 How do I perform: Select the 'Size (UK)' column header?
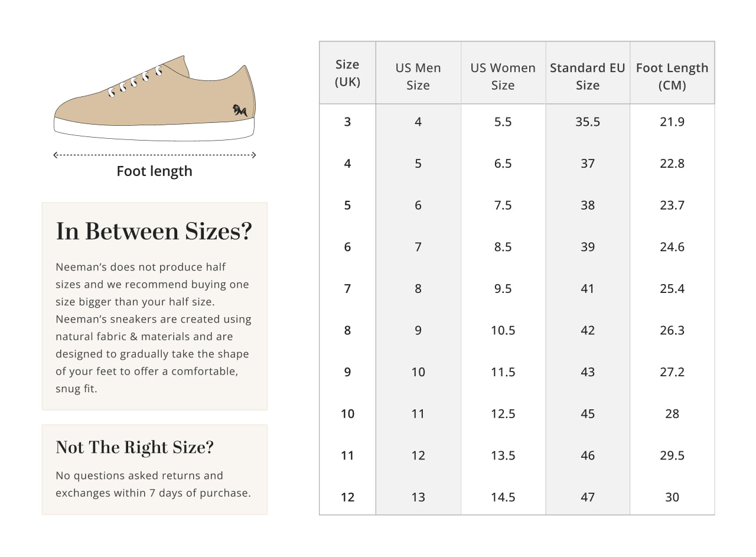click(x=347, y=73)
